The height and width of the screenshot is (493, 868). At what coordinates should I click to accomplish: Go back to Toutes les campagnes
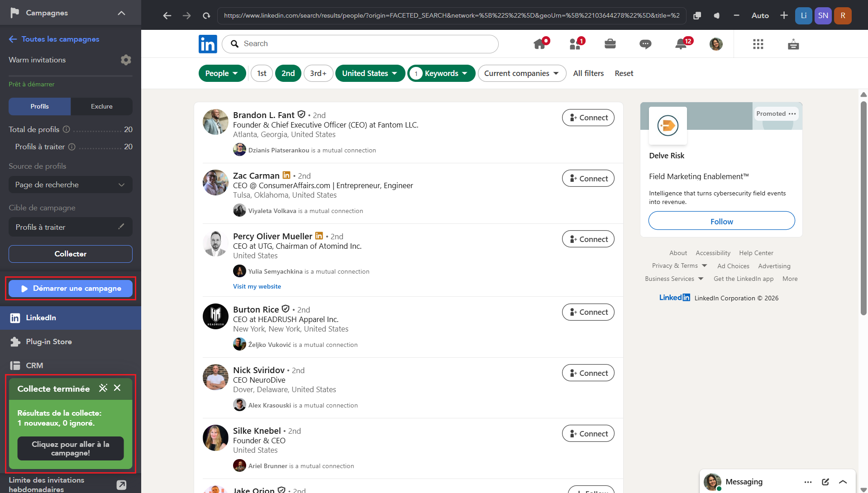click(54, 39)
